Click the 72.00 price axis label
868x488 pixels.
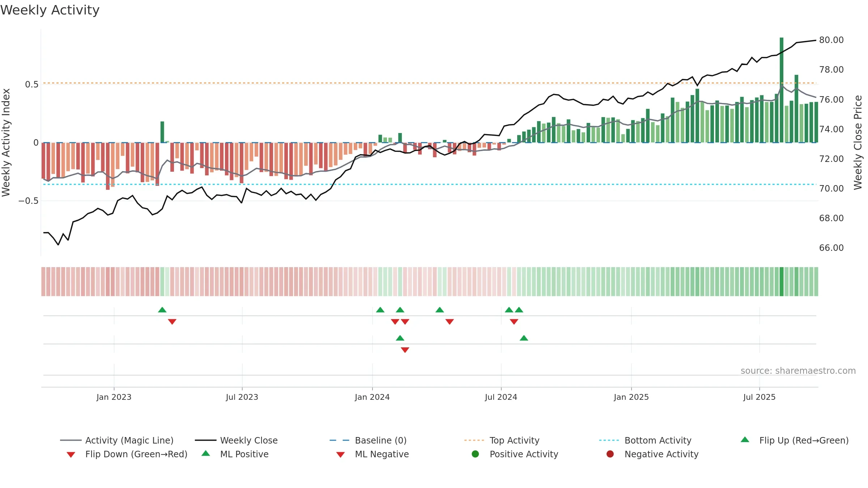click(x=831, y=159)
